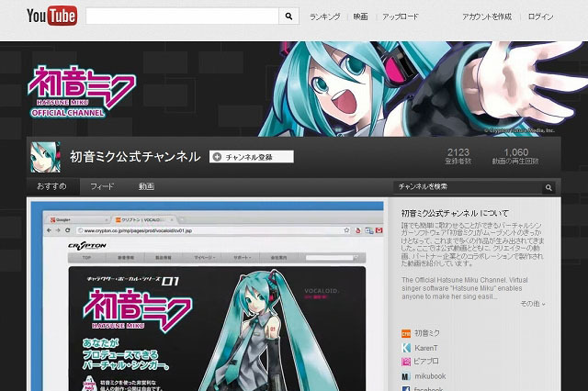This screenshot has height=391, width=588.
Task: Click the アップロード link
Action: click(400, 17)
